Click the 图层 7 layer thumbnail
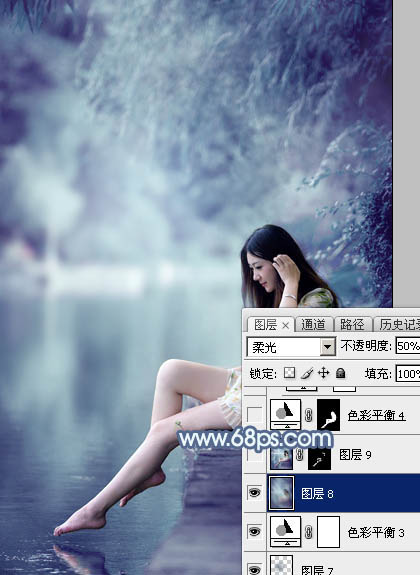 click(281, 565)
